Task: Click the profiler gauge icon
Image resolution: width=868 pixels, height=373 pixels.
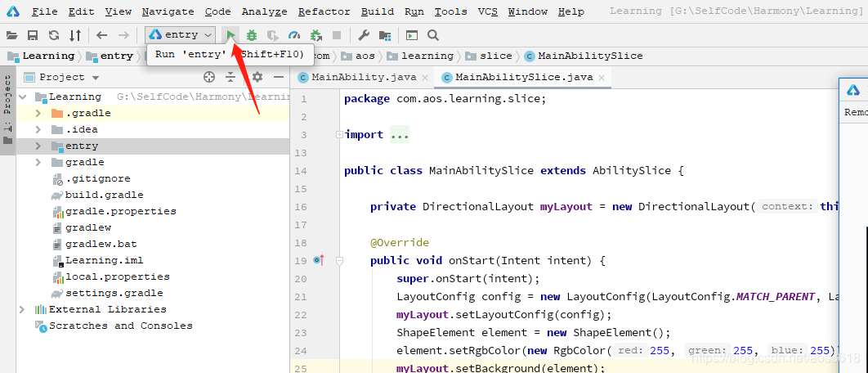Action: pyautogui.click(x=294, y=35)
